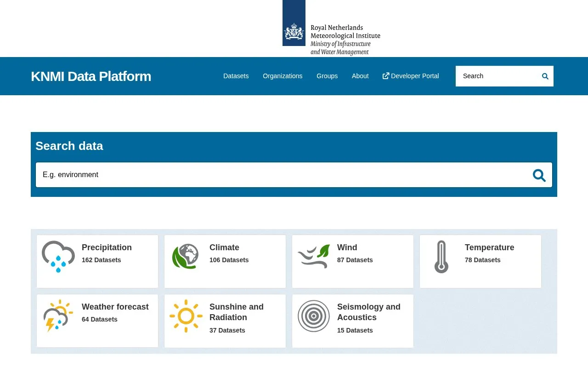Click the Precipitation rain cloud icon
This screenshot has width=588, height=368.
pos(58,257)
